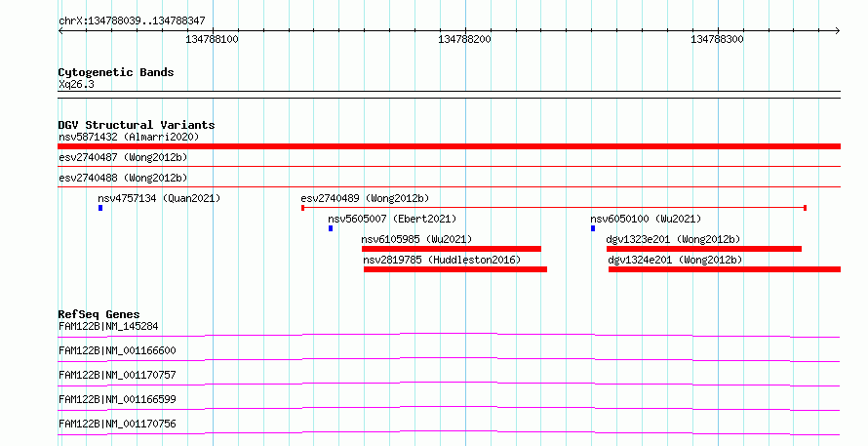Image resolution: width=868 pixels, height=446 pixels.
Task: Click the Xq26.3 cytogenetic band bar
Action: (449, 95)
